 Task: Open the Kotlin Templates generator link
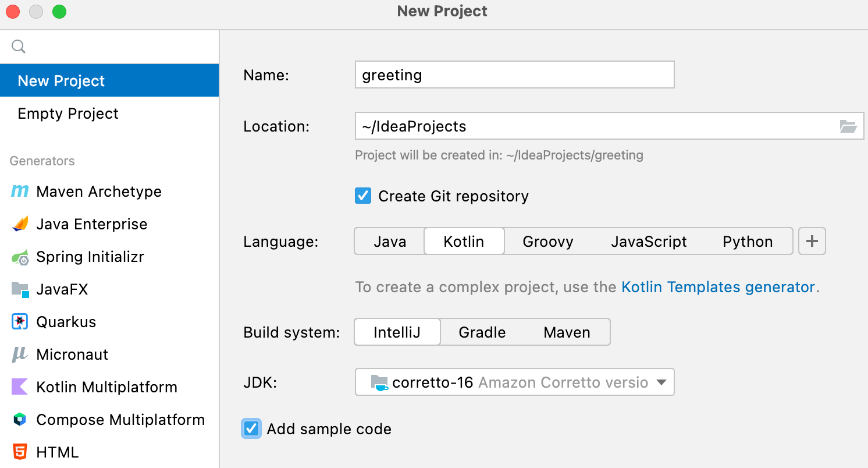tap(718, 287)
